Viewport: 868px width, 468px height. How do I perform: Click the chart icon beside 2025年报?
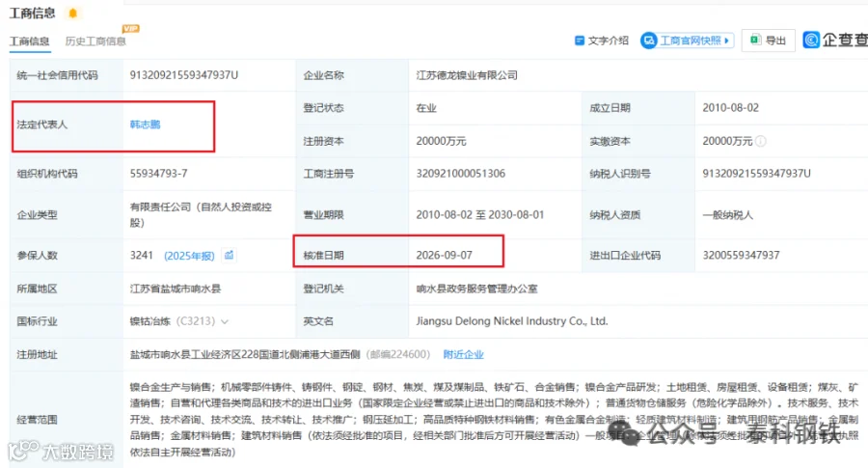click(x=229, y=255)
